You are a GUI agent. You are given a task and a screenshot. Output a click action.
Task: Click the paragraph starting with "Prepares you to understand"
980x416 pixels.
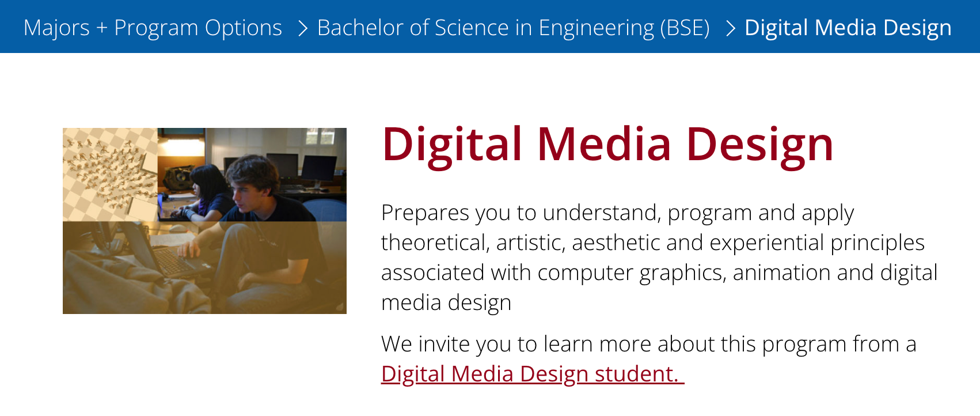[x=659, y=257]
